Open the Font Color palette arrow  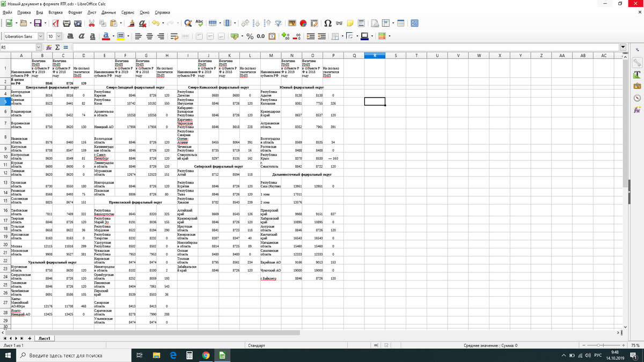(114, 36)
